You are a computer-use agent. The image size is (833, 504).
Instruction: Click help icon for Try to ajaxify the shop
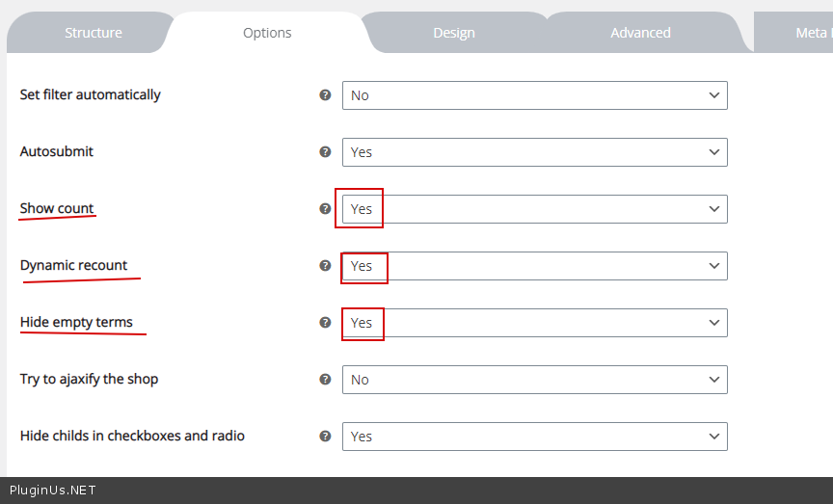(x=325, y=380)
